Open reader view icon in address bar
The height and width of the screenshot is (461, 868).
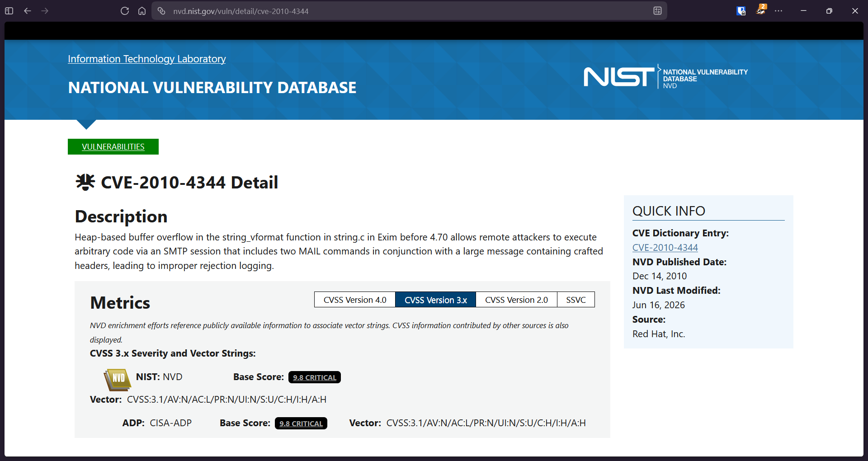coord(657,11)
